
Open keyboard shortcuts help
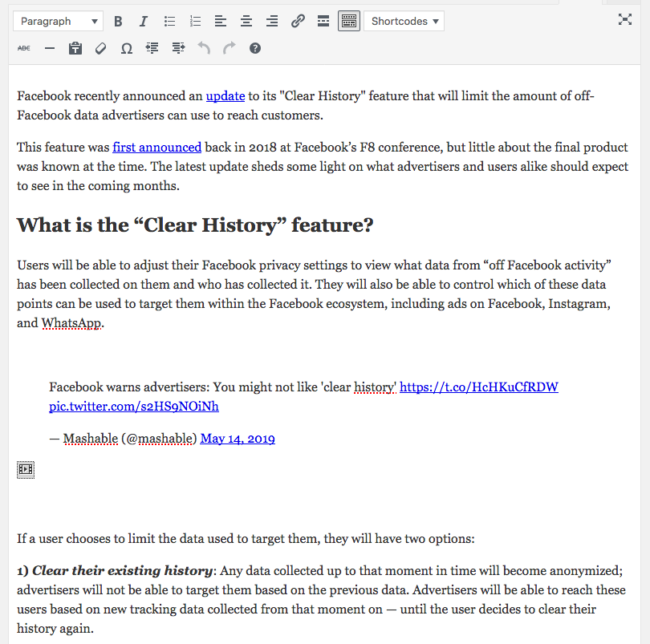[x=255, y=48]
